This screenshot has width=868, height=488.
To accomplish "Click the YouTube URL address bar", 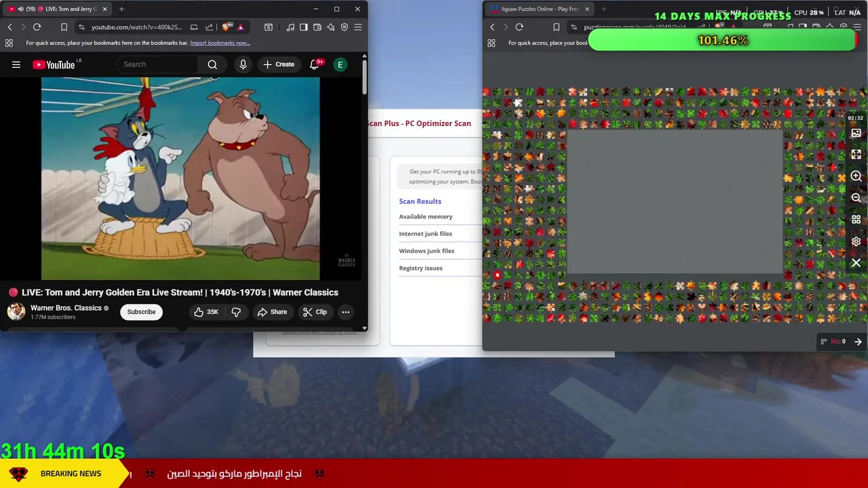I will (x=136, y=27).
